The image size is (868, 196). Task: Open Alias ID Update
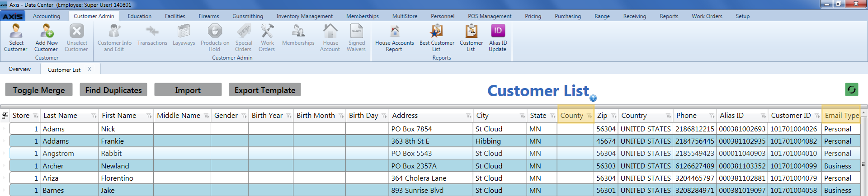click(498, 38)
